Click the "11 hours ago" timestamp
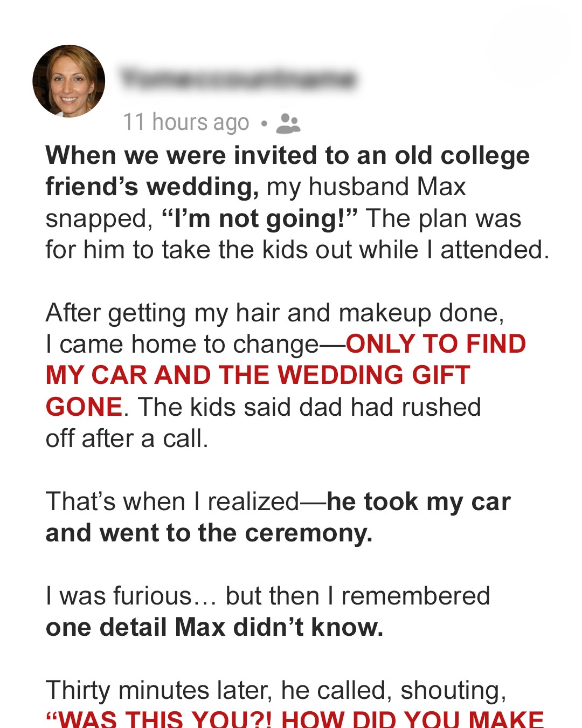 pos(186,122)
